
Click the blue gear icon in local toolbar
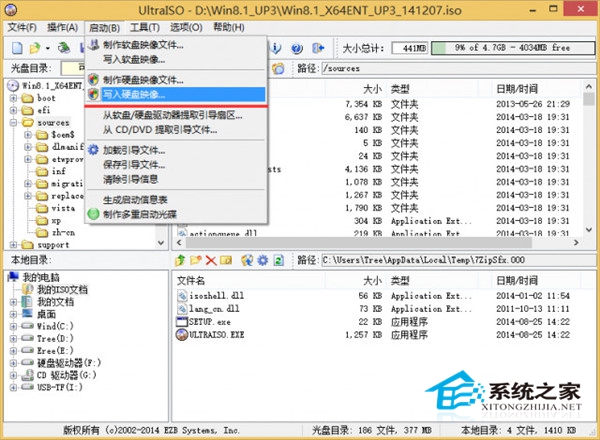pos(263,260)
